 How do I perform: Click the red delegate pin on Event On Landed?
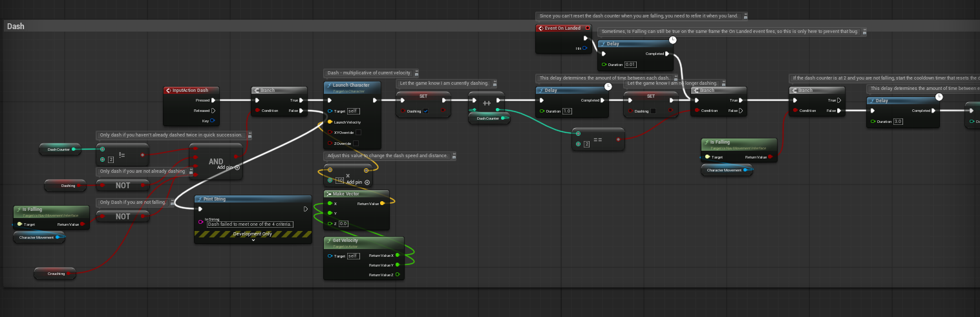(587, 28)
